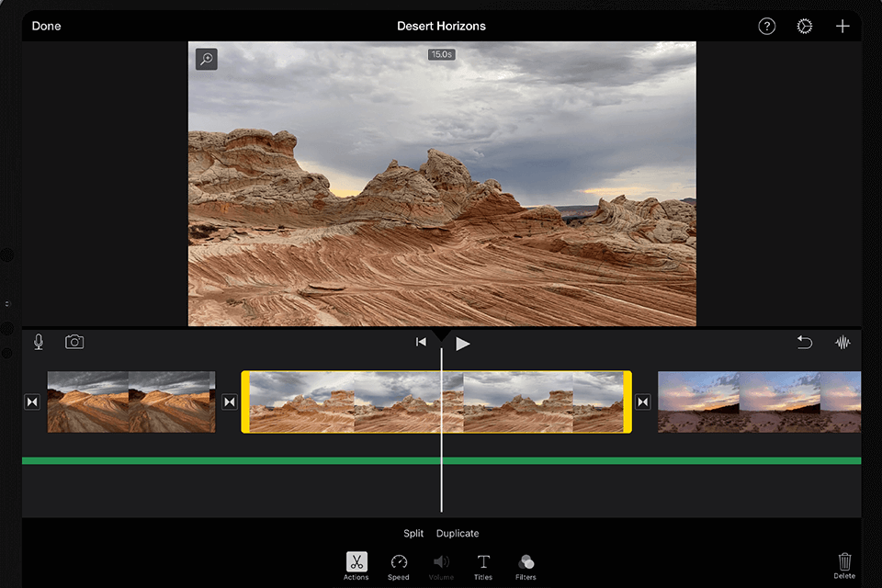Split the selected clip
Image resolution: width=882 pixels, height=588 pixels.
tap(413, 533)
